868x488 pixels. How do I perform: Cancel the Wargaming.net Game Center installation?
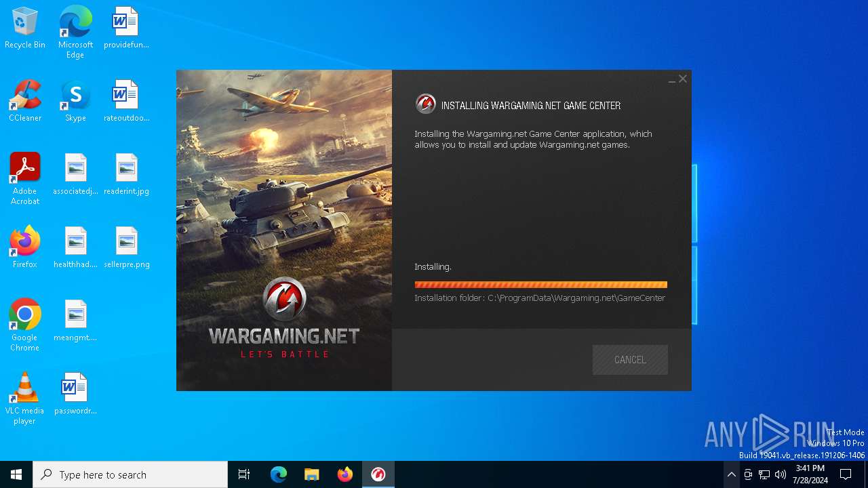[x=630, y=360]
